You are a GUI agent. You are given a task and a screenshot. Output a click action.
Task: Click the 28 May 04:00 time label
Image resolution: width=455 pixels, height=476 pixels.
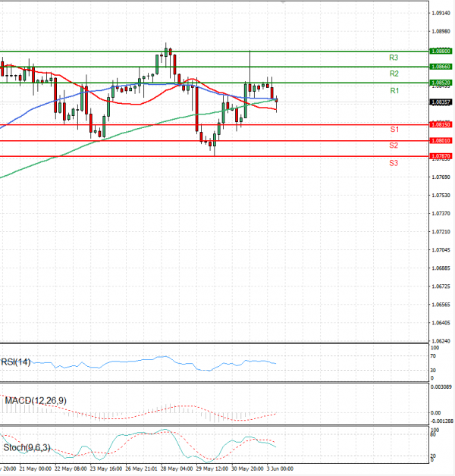tap(177, 468)
